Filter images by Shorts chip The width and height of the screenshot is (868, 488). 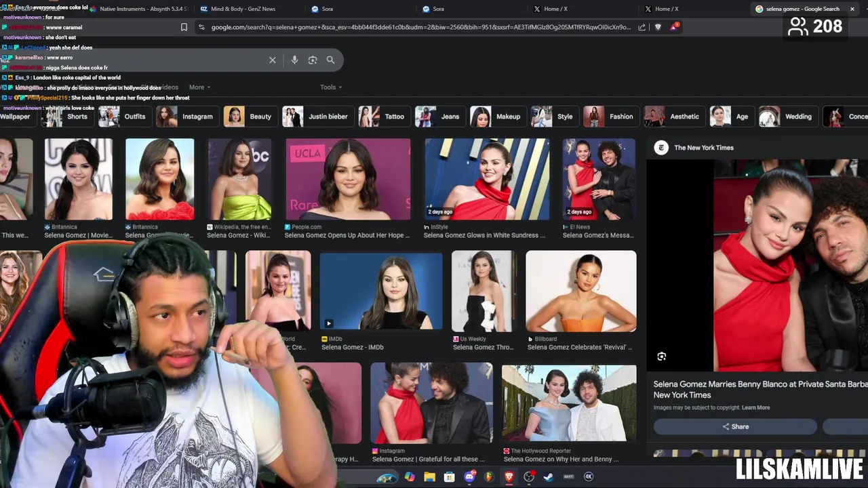click(x=66, y=117)
